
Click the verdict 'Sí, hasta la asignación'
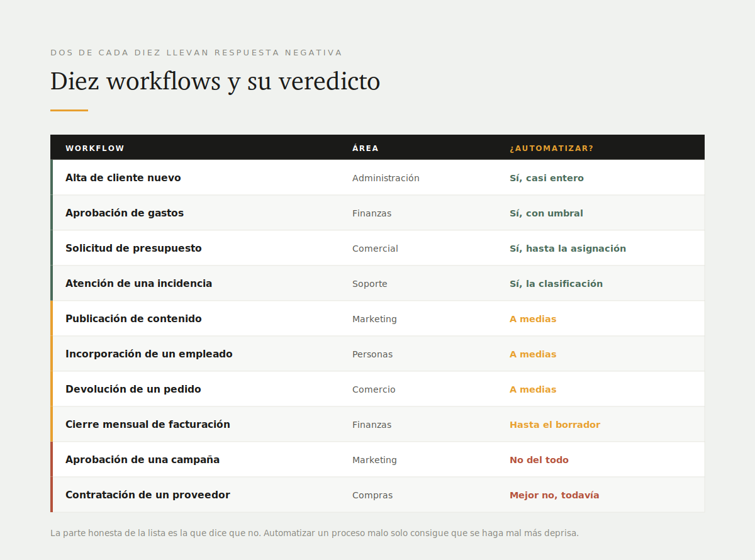(x=568, y=249)
